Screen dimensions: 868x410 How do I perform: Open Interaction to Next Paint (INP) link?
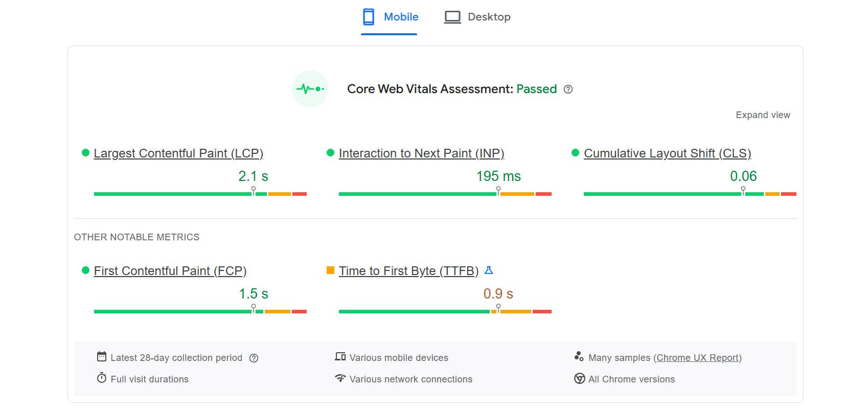421,153
